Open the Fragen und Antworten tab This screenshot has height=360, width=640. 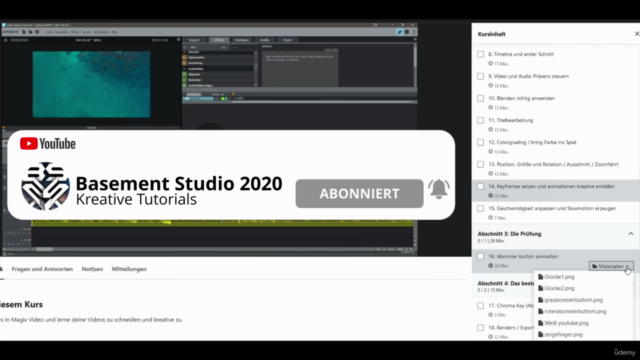click(x=42, y=269)
